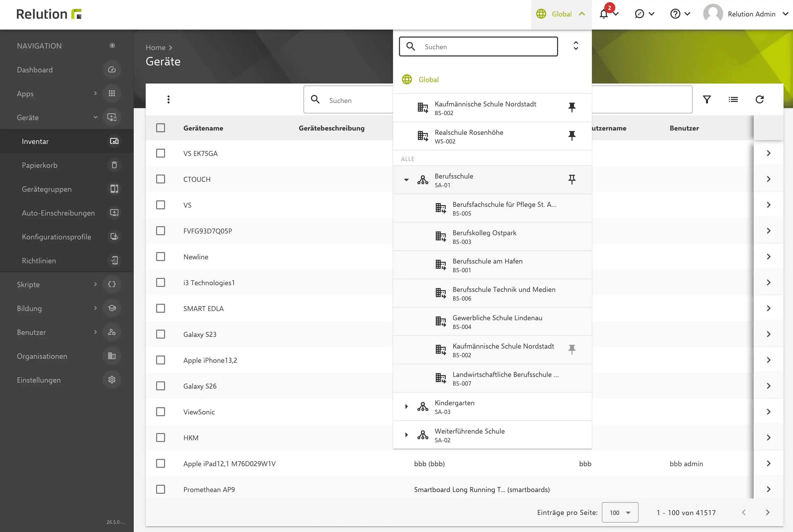Select the Global organization entry

[492, 79]
